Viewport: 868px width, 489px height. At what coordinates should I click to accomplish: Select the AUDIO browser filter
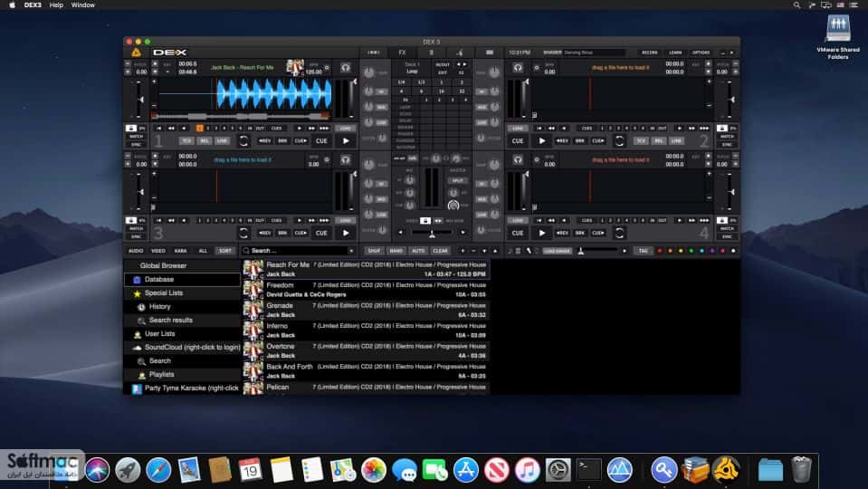point(136,251)
